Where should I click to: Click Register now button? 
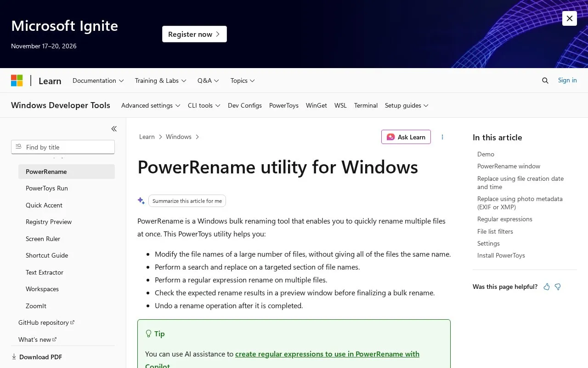[x=194, y=34]
